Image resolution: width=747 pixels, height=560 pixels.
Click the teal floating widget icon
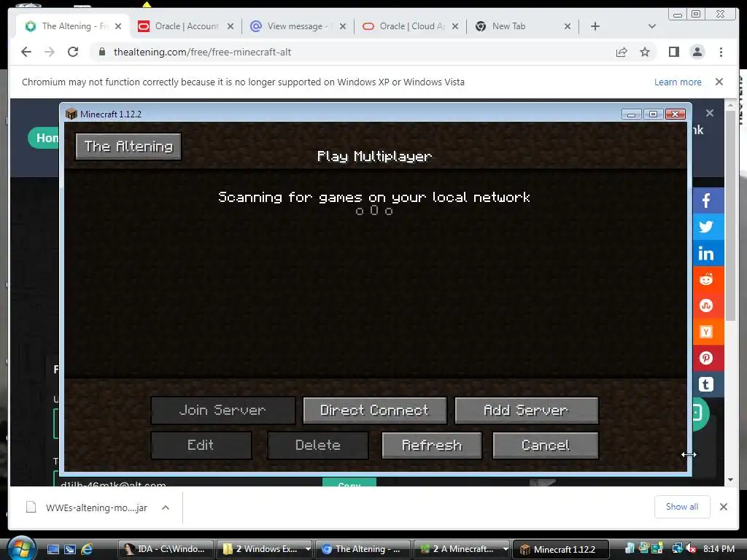click(700, 413)
